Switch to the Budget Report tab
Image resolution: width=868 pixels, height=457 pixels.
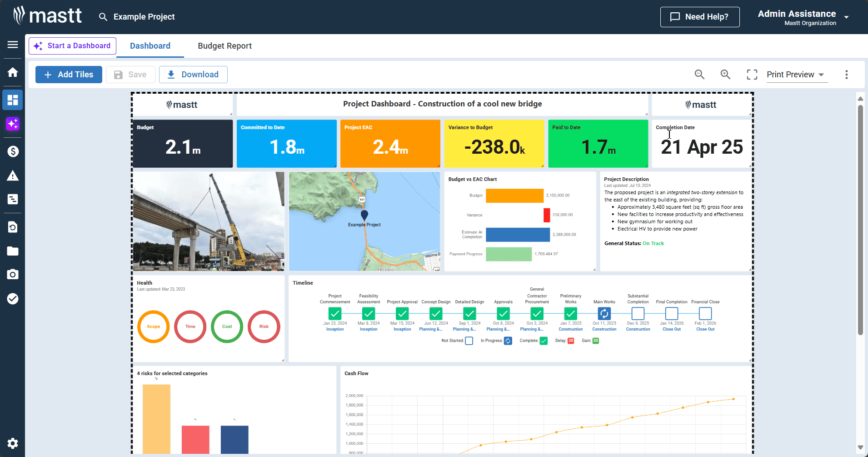224,46
